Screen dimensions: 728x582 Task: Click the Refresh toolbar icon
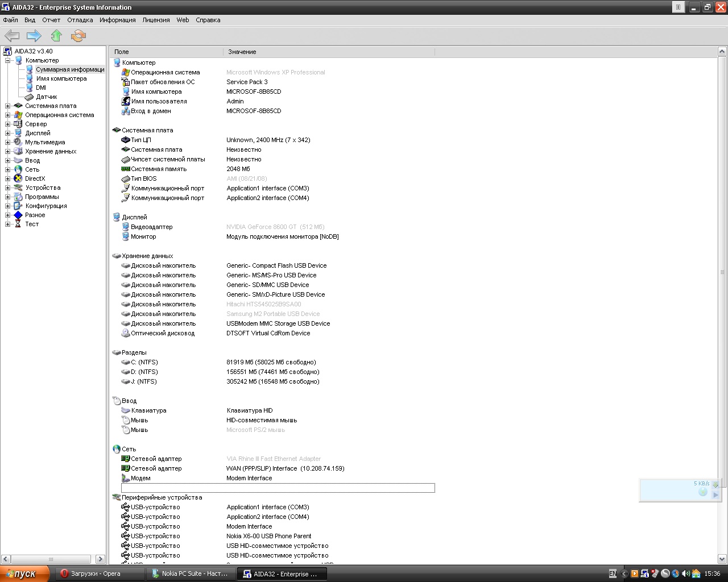pyautogui.click(x=78, y=36)
